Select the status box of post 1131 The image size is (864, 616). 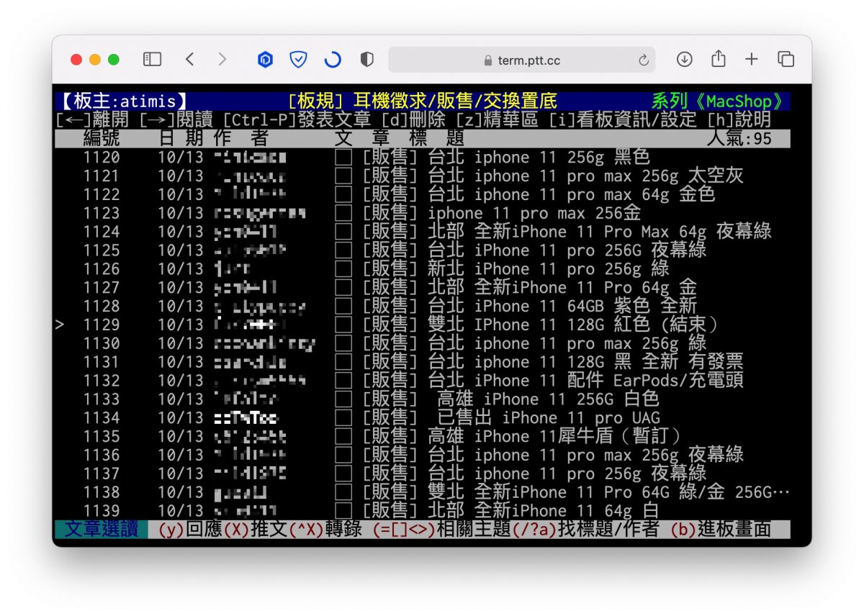click(x=343, y=362)
